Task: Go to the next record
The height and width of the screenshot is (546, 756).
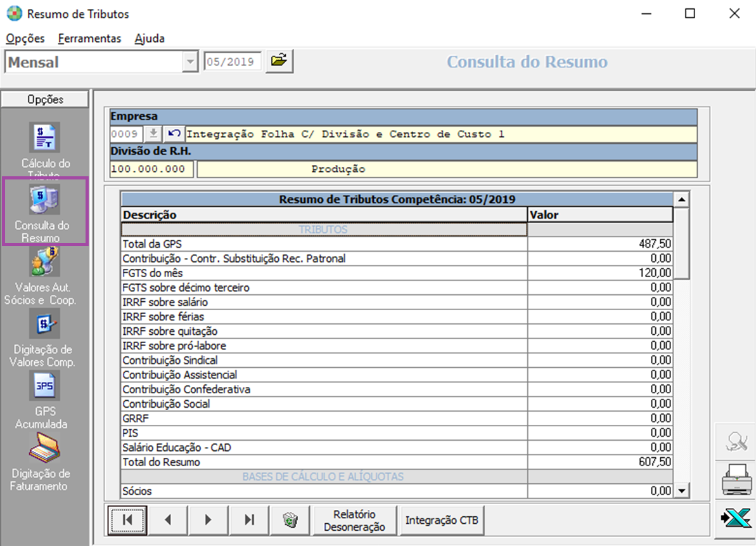Action: click(x=208, y=520)
